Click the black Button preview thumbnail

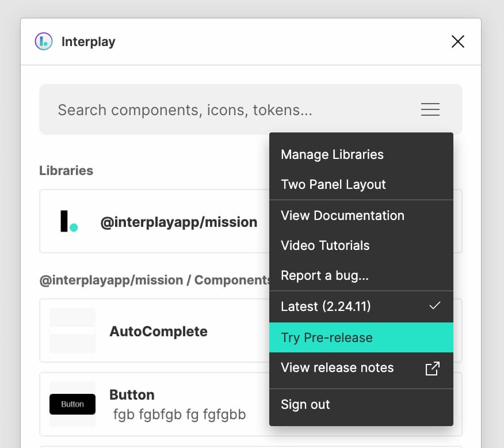coord(72,404)
